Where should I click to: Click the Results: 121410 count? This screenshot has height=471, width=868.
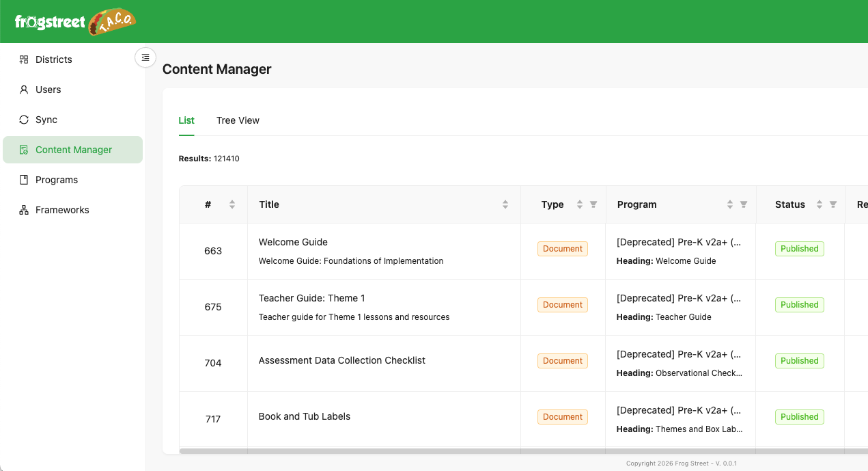coord(209,159)
